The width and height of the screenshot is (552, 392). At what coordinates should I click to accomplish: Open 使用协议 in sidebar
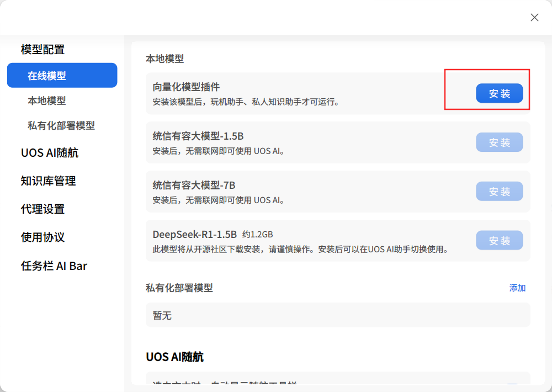[x=43, y=237]
